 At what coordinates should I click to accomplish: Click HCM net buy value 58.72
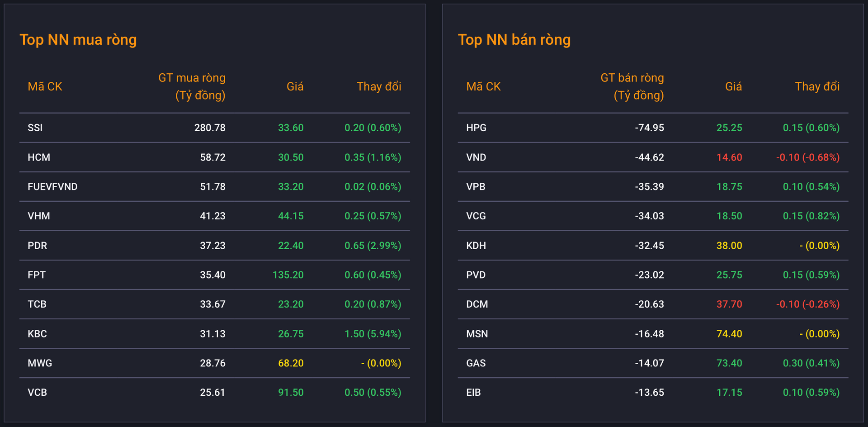(x=213, y=157)
